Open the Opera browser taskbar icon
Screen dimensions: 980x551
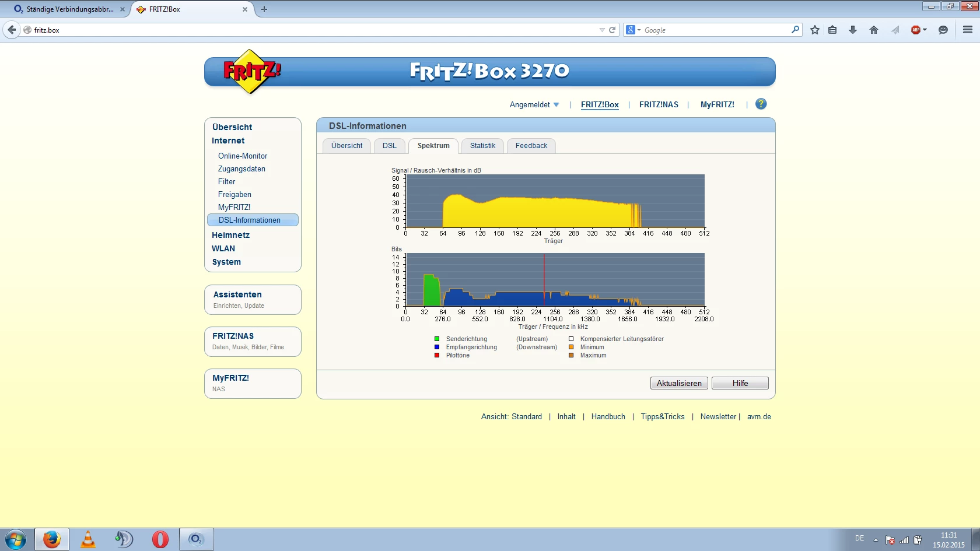[160, 539]
